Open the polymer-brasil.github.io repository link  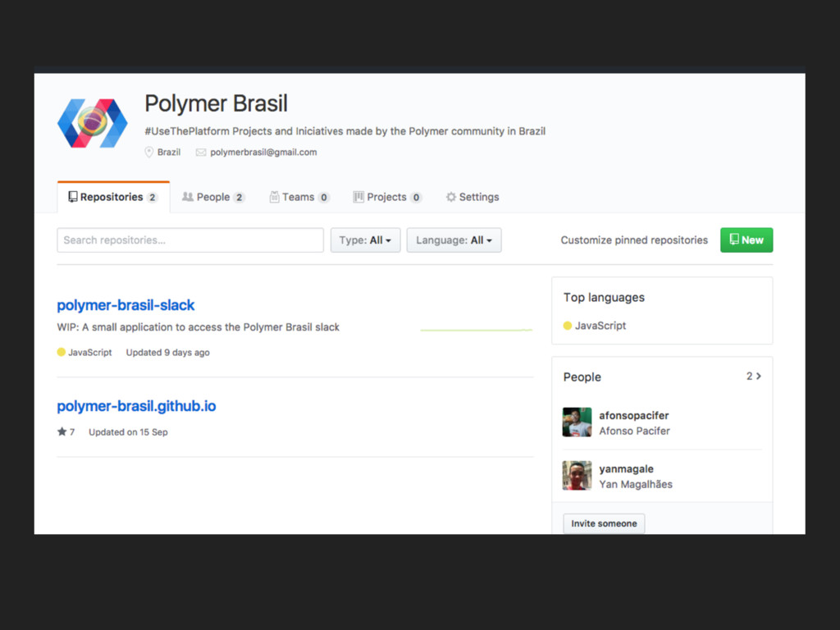tap(137, 406)
